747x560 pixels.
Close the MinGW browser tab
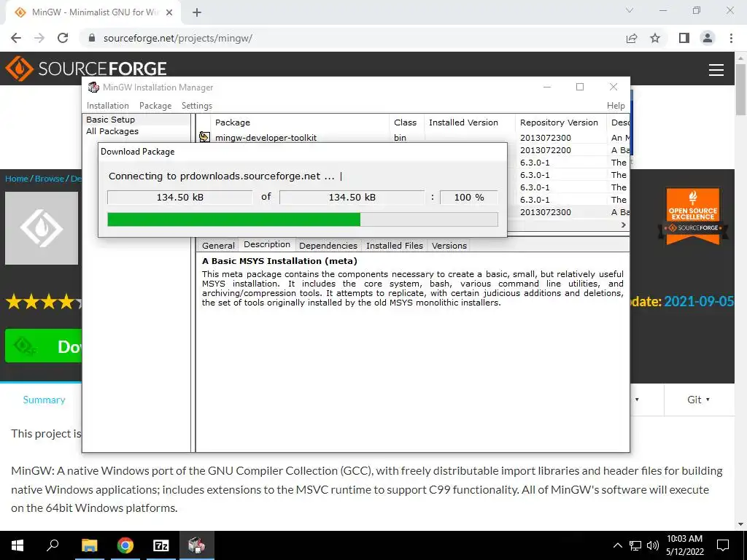(x=169, y=12)
